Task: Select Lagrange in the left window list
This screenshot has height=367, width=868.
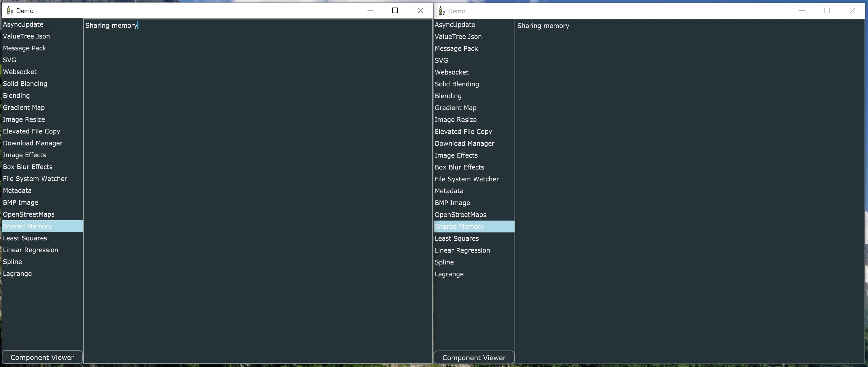Action: 42,274
